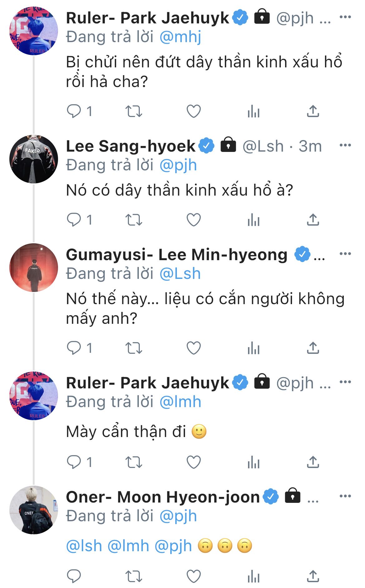Screen dimensions: 365x588
Task: Retweet Ruler's first tweet replying to @mhj
Action: [134, 111]
